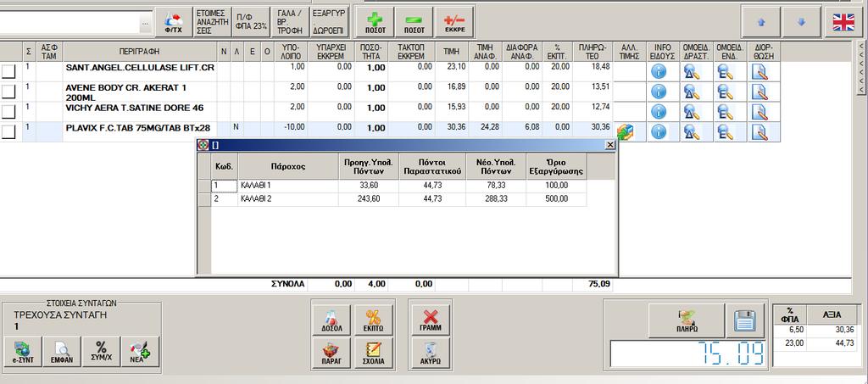Viewport: 868px width, 384px height.
Task: Move selection down with blue arrow
Action: click(x=802, y=23)
